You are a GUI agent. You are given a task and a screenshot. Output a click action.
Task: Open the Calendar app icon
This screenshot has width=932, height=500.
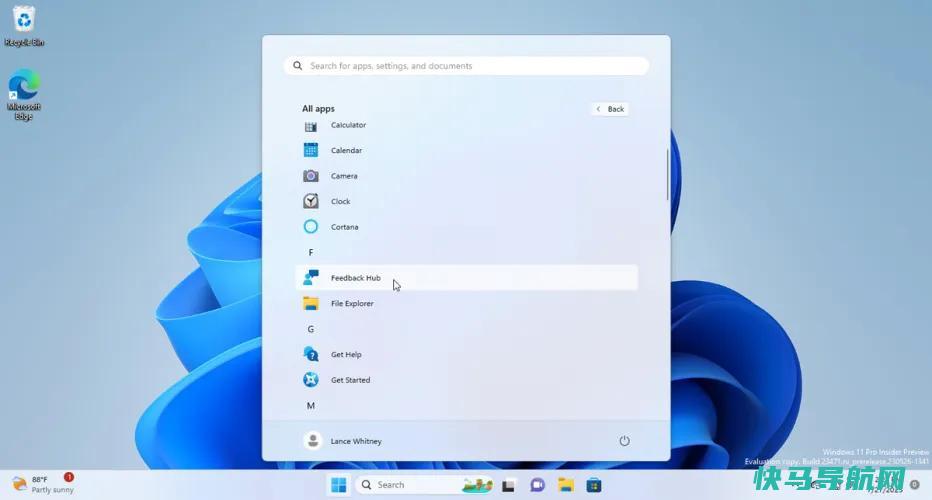pos(311,150)
